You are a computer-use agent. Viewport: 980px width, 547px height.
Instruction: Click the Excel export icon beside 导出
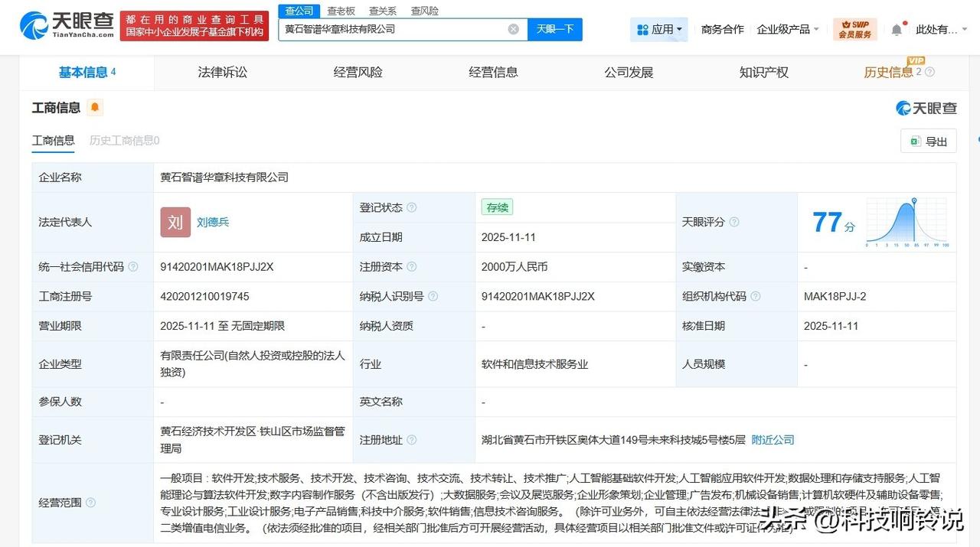[x=914, y=142]
